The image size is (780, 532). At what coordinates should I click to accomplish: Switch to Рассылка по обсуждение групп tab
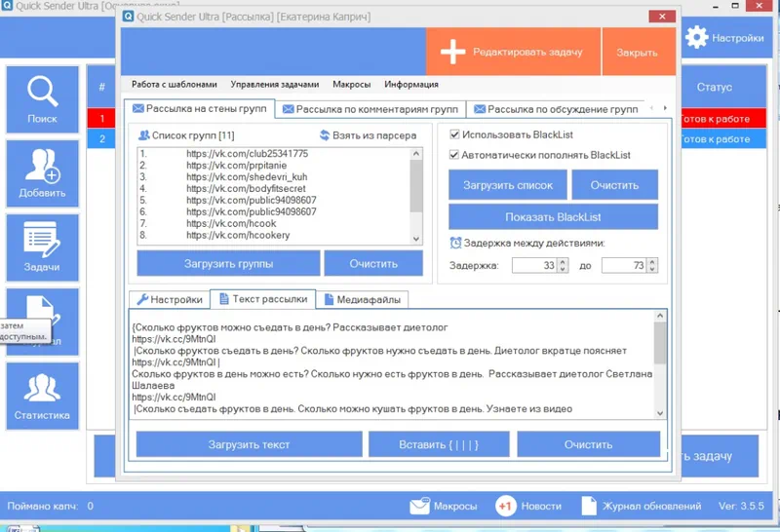coord(556,109)
